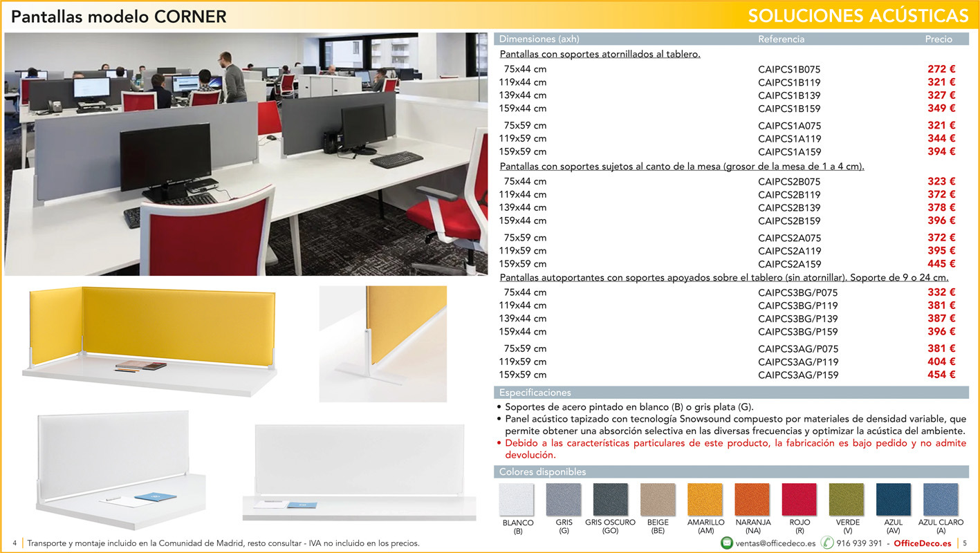The image size is (980, 553).
Task: Click the Precio column header
Action: (939, 39)
